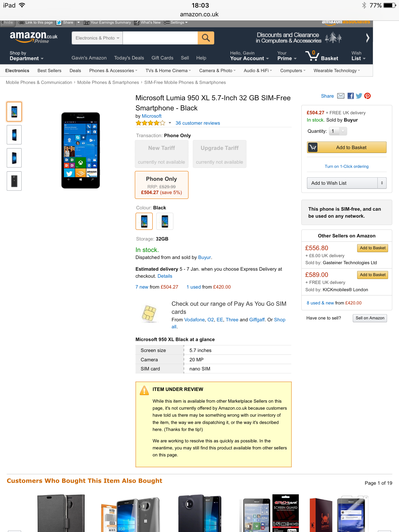Click the amazon.co.uk Prime logo
Image resolution: width=399 pixels, height=532 pixels.
point(34,37)
